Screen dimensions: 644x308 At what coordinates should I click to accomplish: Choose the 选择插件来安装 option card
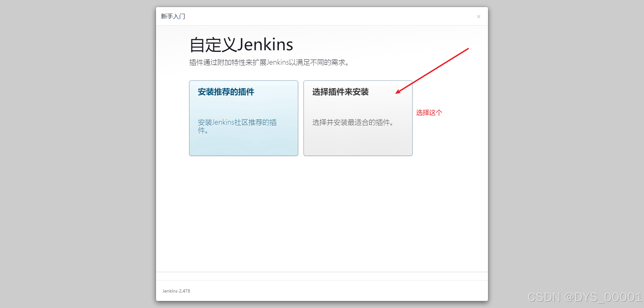pos(358,118)
